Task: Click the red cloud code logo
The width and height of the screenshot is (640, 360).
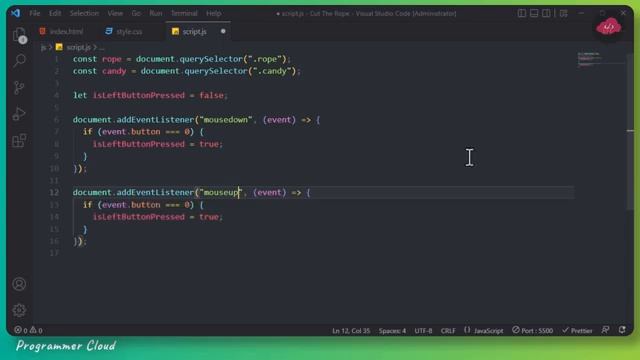Action: coord(609,27)
